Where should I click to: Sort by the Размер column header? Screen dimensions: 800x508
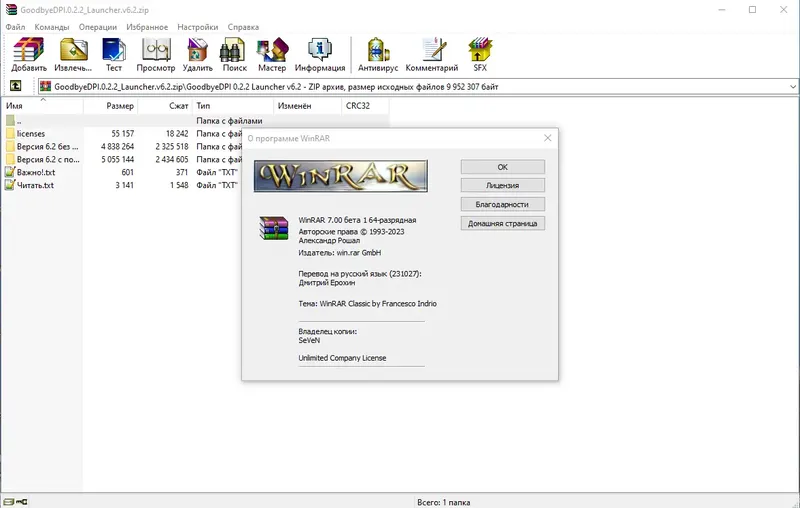point(110,106)
